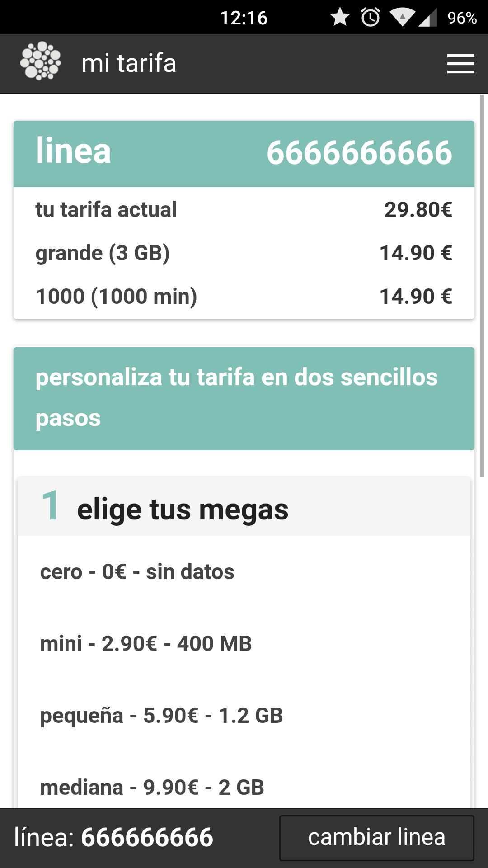The image size is (488, 868).
Task: Tap the linea 6666666666 header
Action: [x=244, y=153]
